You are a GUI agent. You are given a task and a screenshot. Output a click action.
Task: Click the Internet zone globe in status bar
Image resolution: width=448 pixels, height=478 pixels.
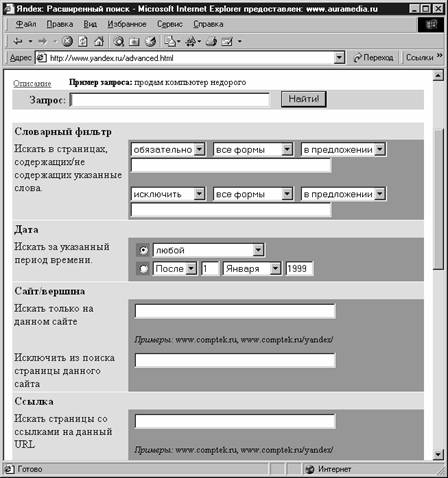click(x=310, y=469)
